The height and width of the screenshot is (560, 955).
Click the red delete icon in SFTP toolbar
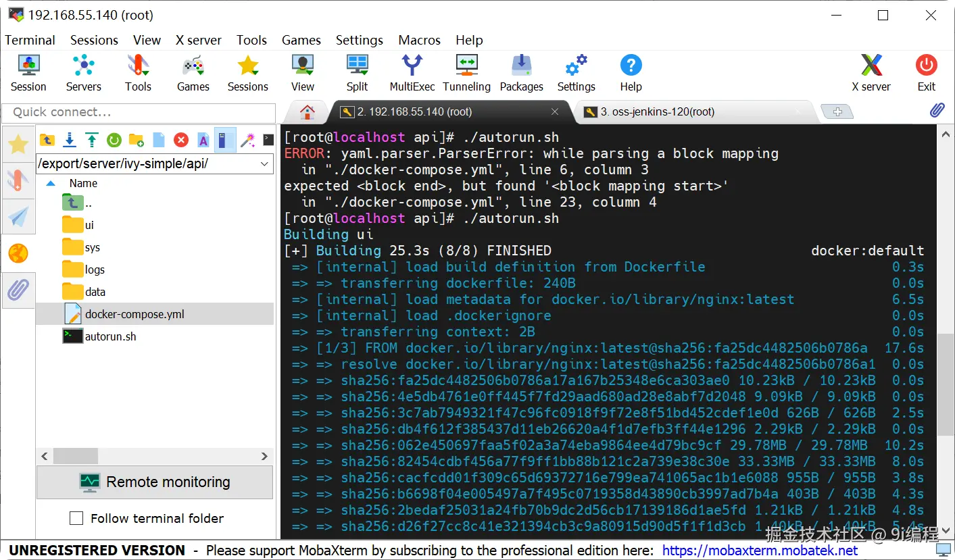[x=180, y=140]
